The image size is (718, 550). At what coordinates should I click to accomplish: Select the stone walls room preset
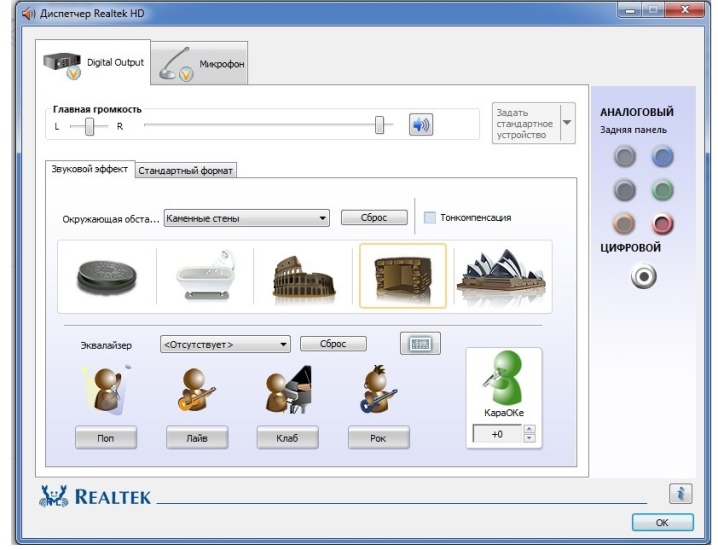[x=403, y=276]
